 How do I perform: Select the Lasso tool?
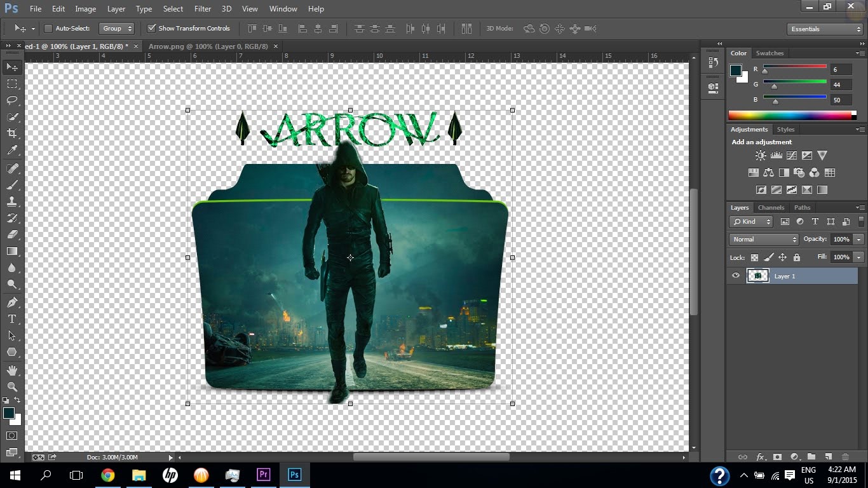[12, 100]
